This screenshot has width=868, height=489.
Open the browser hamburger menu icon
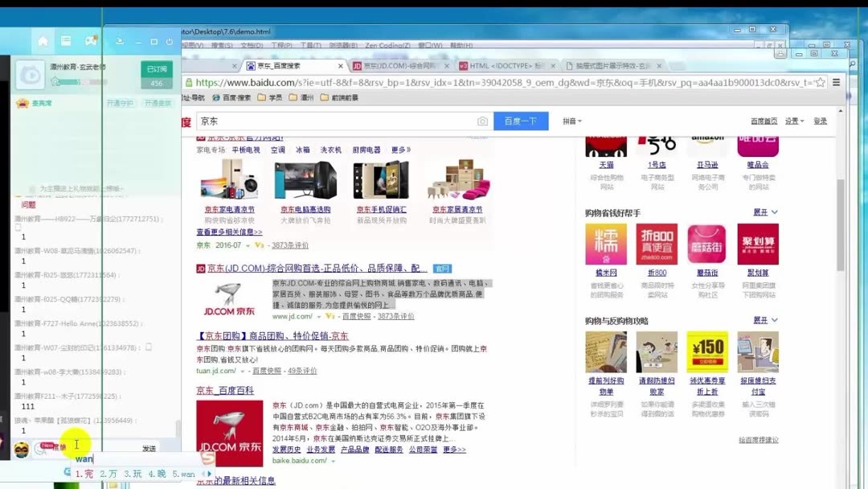tap(837, 81)
